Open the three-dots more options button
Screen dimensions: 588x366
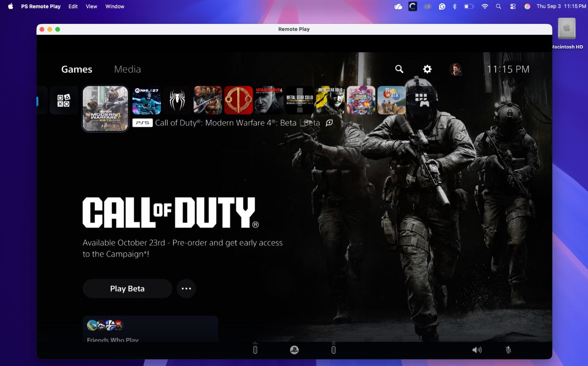(186, 289)
